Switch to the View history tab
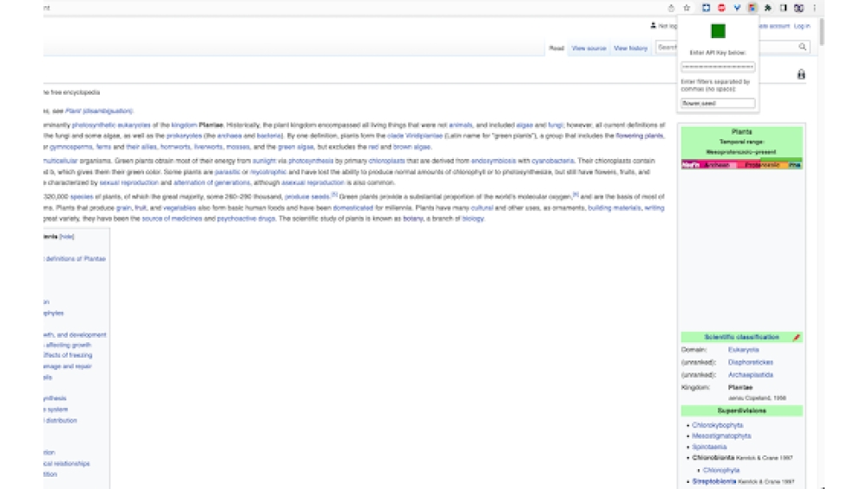Screen dimensions: 868x489 coord(630,48)
